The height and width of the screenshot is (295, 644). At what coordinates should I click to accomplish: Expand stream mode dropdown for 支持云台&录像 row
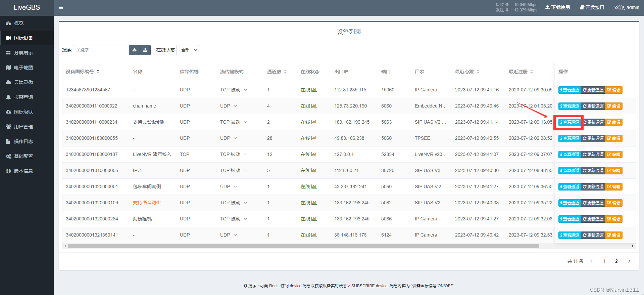(x=246, y=122)
